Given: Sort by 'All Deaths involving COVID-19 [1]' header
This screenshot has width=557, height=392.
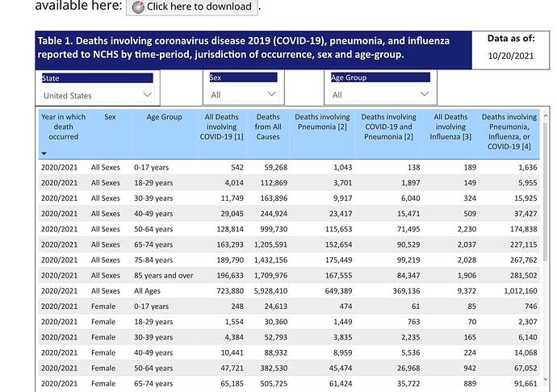Looking at the screenshot, I should [221, 127].
